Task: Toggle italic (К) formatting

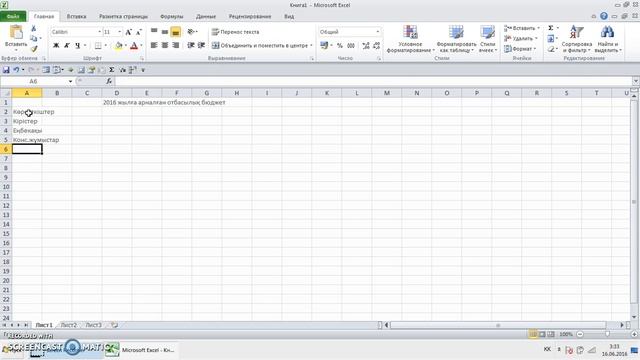Action: [67, 45]
